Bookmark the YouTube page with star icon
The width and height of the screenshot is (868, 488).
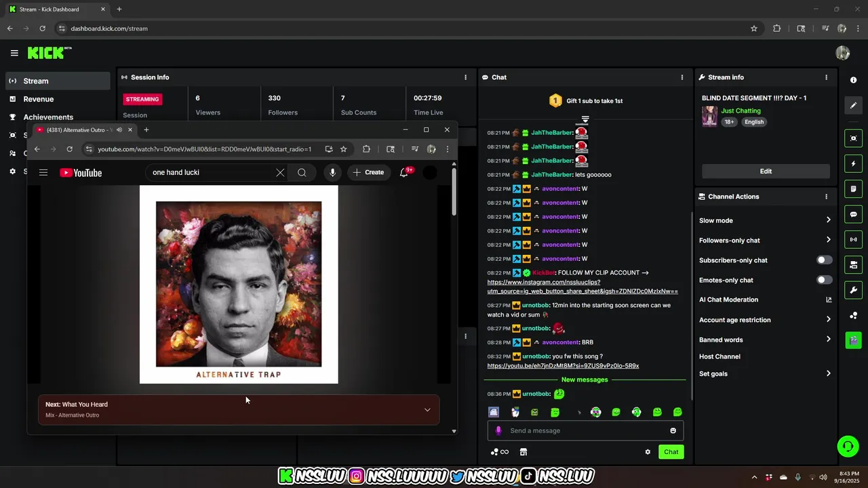coord(344,149)
